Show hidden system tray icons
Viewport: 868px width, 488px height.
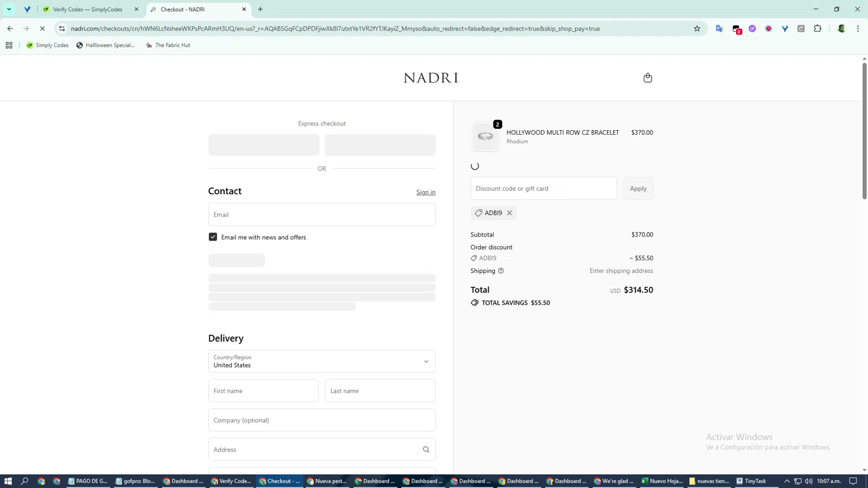pyautogui.click(x=787, y=481)
